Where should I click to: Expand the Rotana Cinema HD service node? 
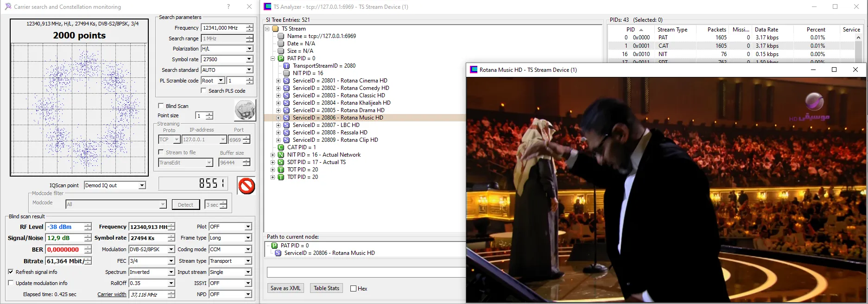(278, 81)
